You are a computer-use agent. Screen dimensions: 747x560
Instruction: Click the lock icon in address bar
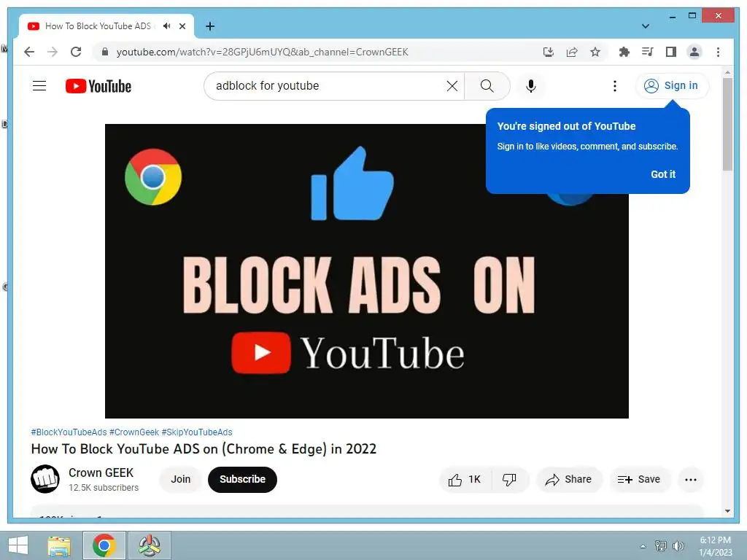(105, 52)
